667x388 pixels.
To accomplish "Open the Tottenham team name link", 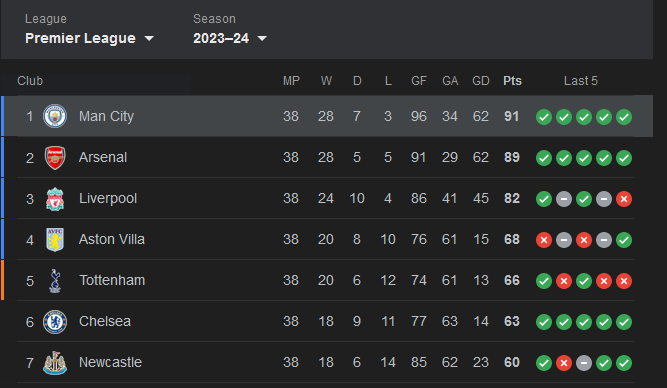I will [112, 280].
